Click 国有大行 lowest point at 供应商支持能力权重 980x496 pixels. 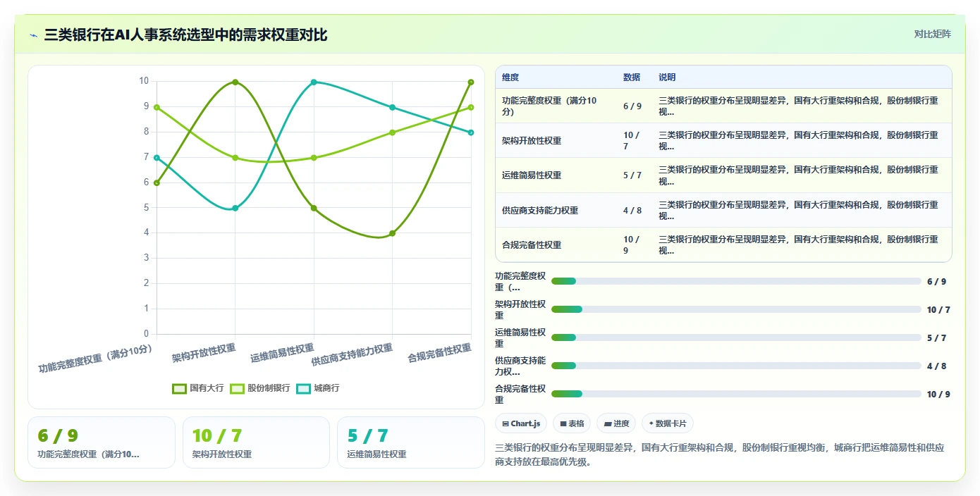click(x=392, y=233)
